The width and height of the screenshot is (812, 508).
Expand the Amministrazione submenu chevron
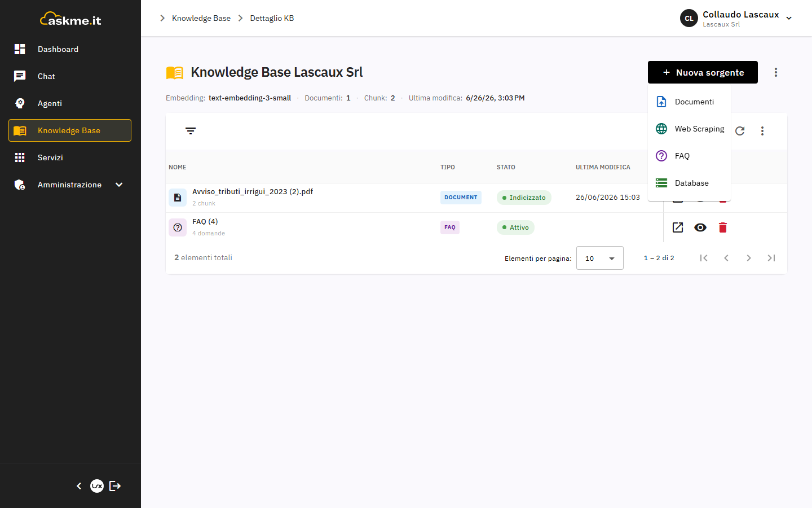click(119, 185)
